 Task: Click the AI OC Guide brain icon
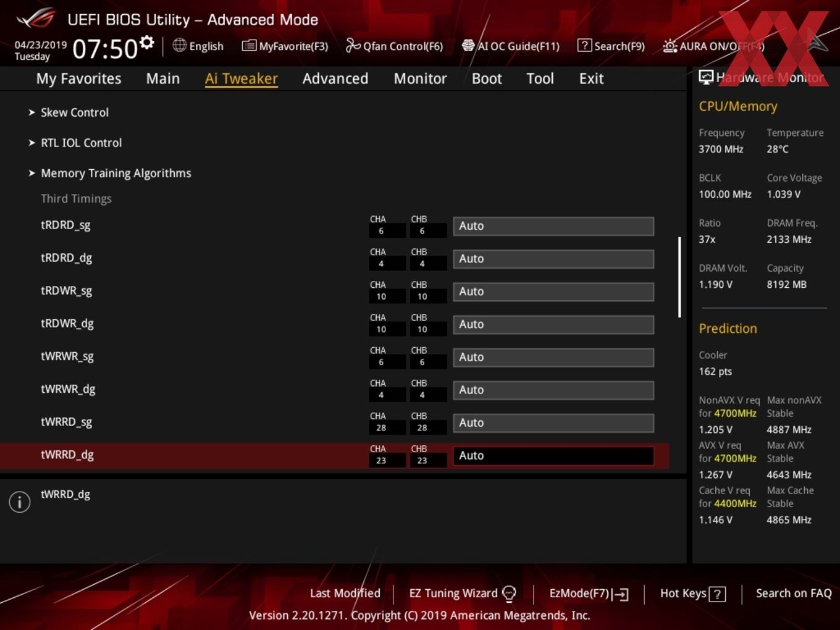click(468, 45)
